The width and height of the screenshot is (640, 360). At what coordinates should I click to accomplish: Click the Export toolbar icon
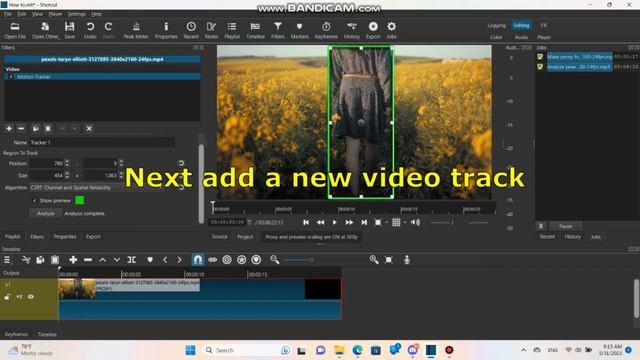pos(373,31)
